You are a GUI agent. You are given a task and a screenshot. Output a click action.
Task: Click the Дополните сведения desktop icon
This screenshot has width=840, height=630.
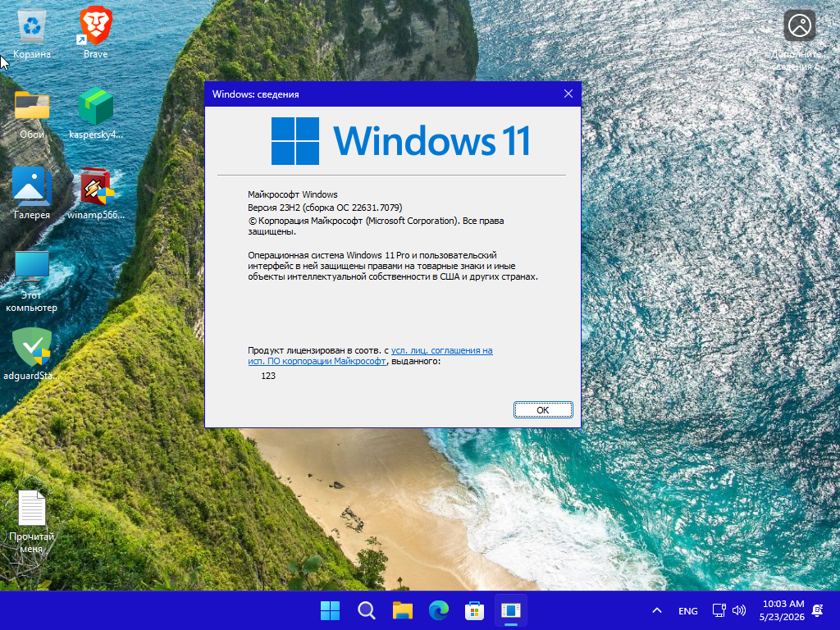click(x=799, y=40)
